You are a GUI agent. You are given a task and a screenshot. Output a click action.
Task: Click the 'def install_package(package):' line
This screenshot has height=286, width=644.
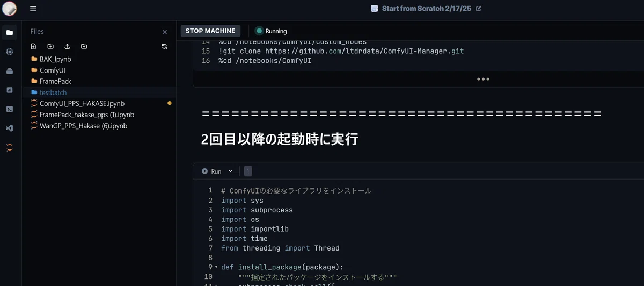coord(282,267)
